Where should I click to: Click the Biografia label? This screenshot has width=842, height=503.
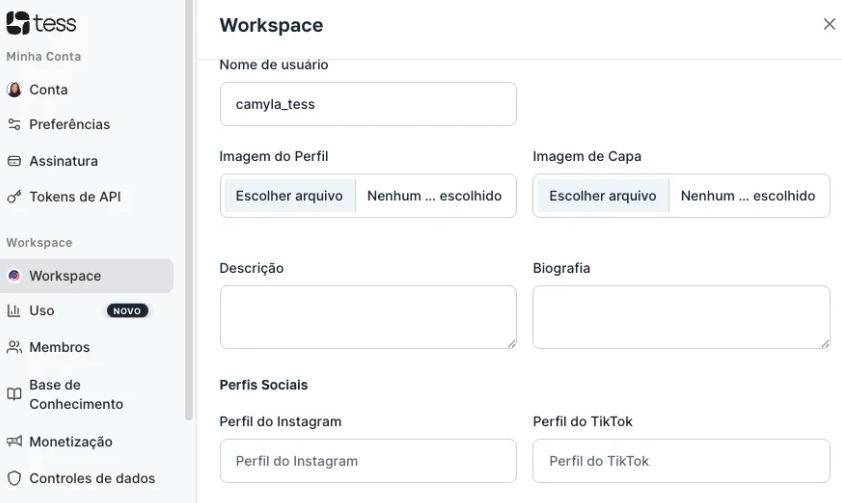561,268
